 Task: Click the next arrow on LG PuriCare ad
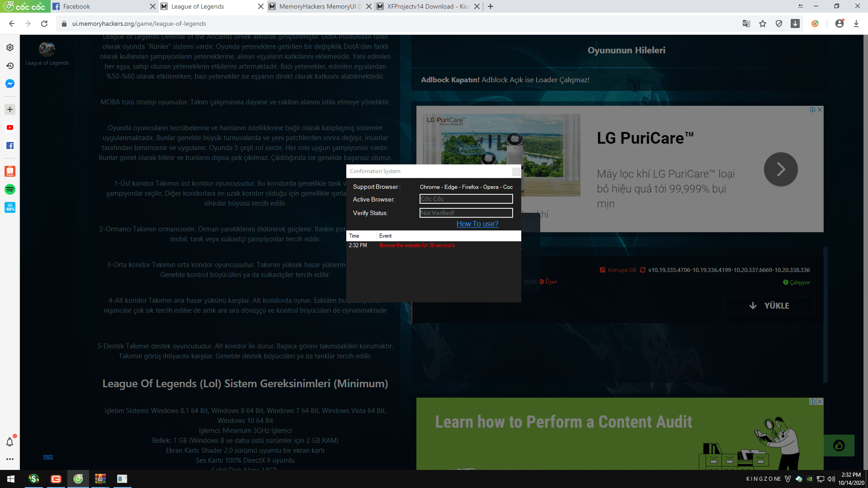pos(781,169)
